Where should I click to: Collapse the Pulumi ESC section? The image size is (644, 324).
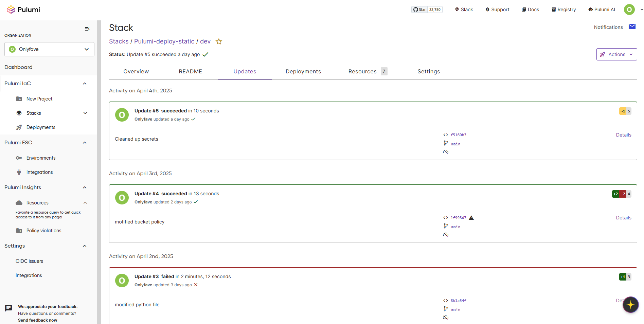pyautogui.click(x=85, y=143)
